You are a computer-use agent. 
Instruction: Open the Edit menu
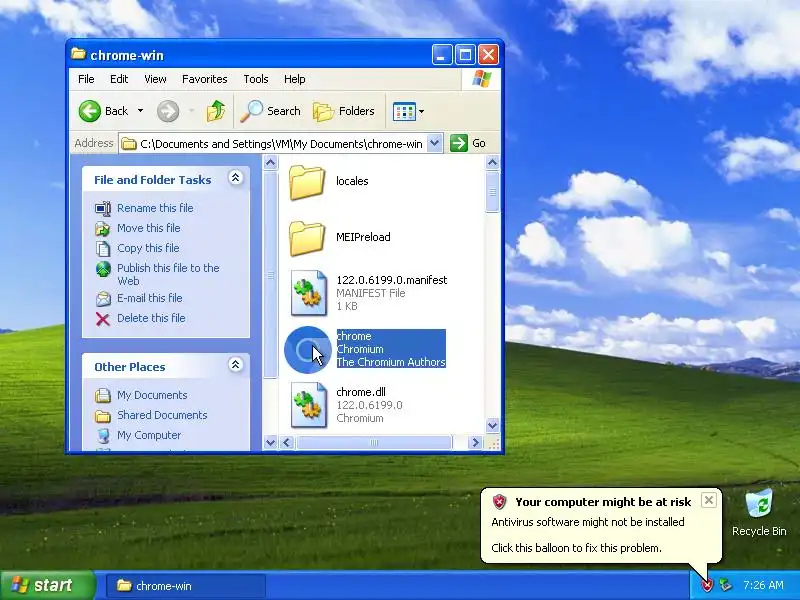(x=119, y=79)
